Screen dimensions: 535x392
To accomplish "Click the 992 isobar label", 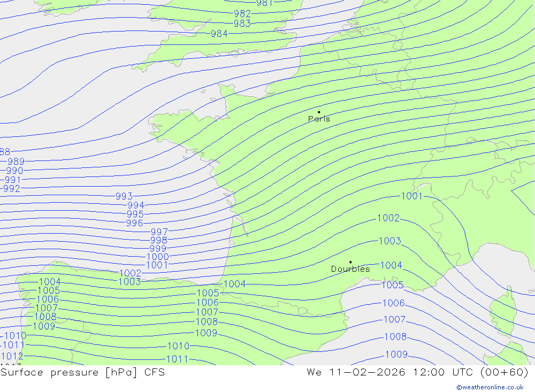I will tap(12, 189).
